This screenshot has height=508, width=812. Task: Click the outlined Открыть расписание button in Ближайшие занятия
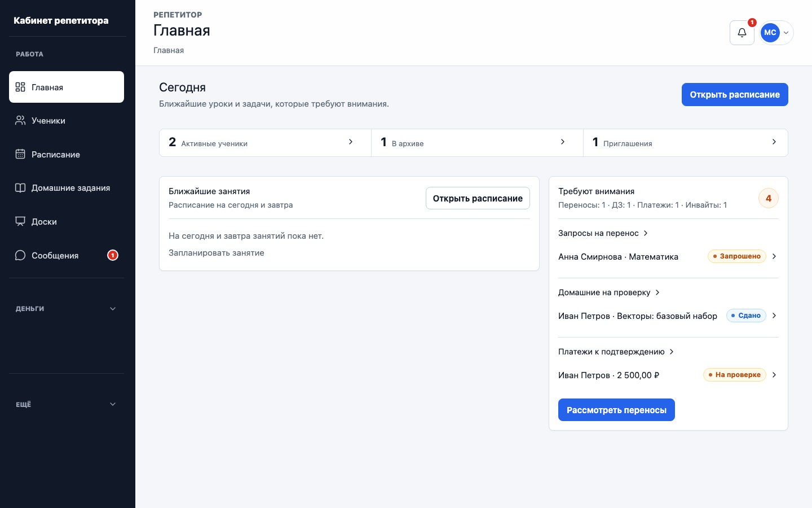pos(478,198)
